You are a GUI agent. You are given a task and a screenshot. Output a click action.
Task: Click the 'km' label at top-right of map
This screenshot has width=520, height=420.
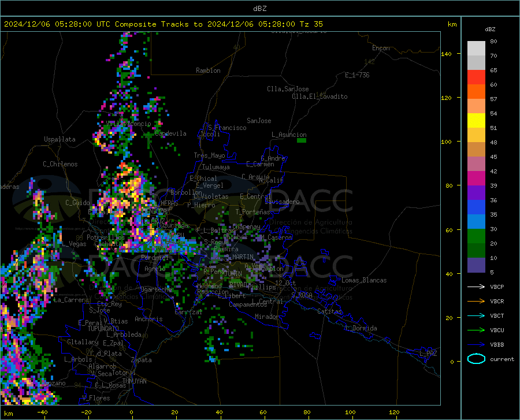click(x=452, y=24)
